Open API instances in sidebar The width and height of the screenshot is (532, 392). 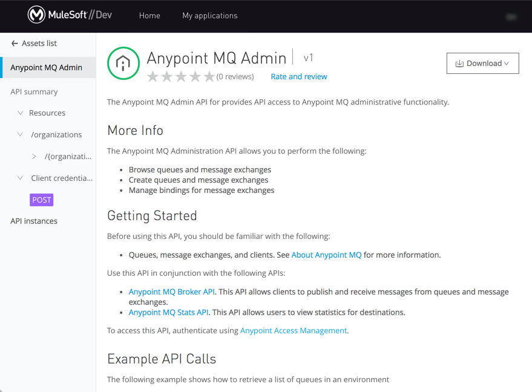[34, 221]
